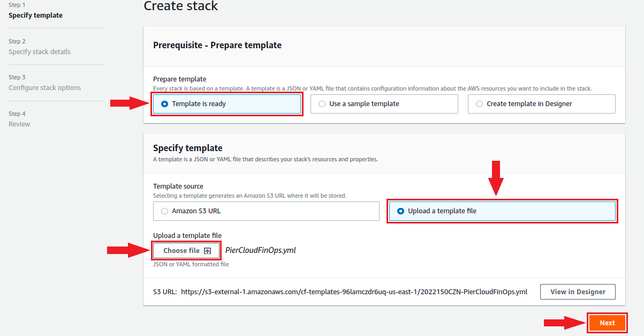
Task: Click the upload arrow icon inside Choose file
Action: [208, 251]
